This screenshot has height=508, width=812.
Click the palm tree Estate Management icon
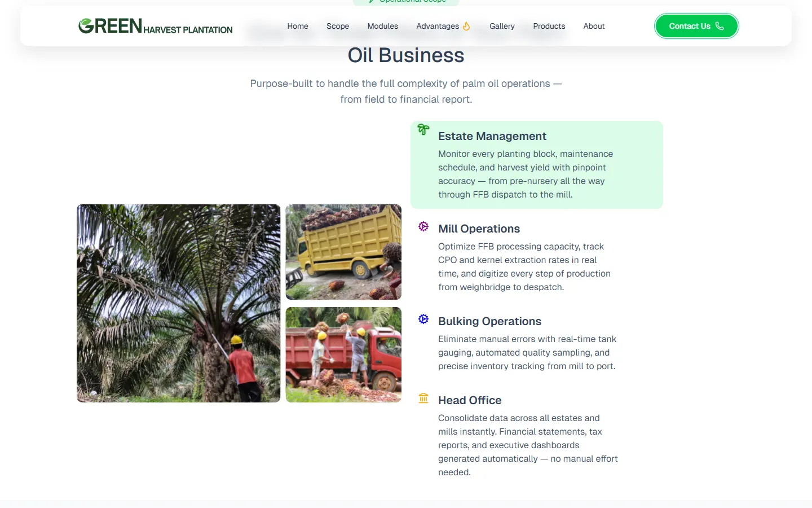click(x=423, y=129)
